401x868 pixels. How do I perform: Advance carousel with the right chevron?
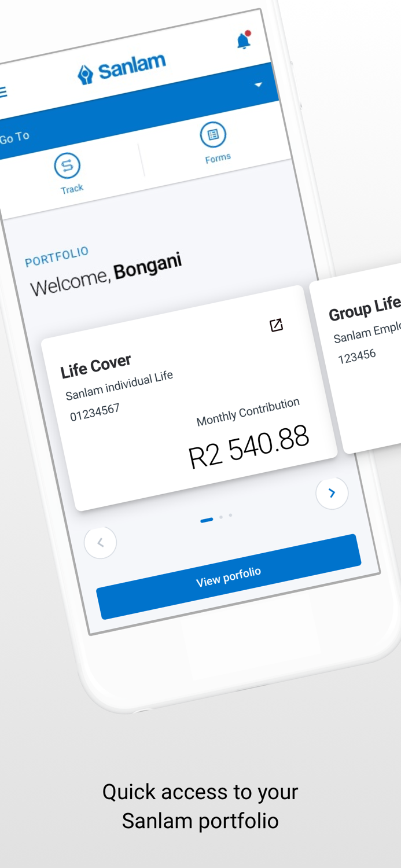[x=332, y=492]
